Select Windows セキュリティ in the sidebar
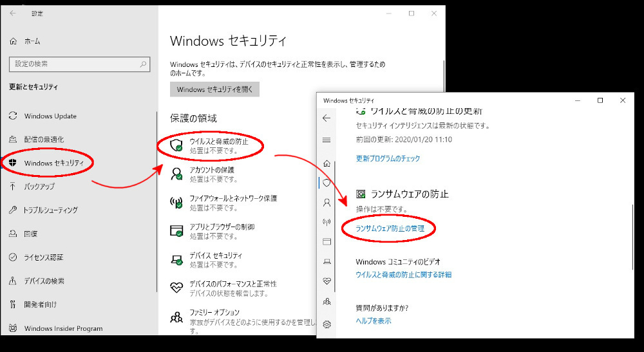 point(54,163)
